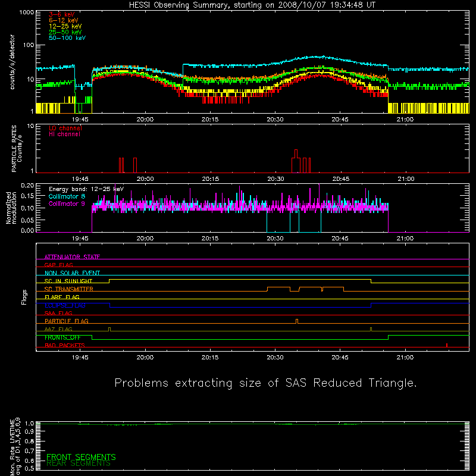Select the SC_IN_SUNLIGHT flag label
476x476 pixels.
pyautogui.click(x=68, y=281)
